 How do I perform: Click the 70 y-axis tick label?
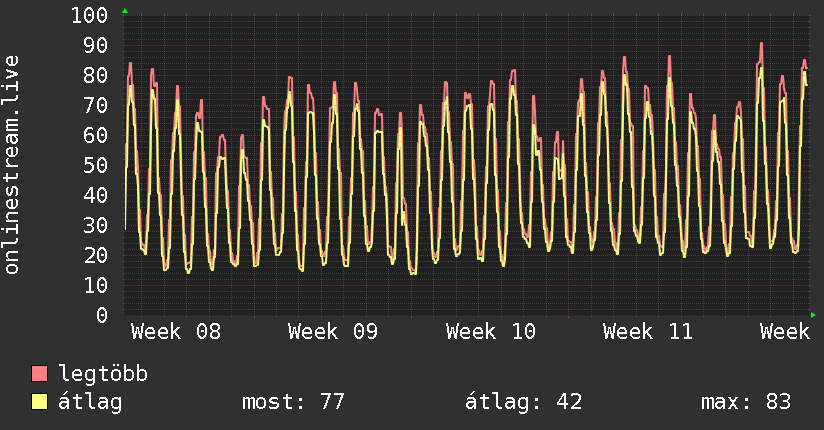(96, 106)
